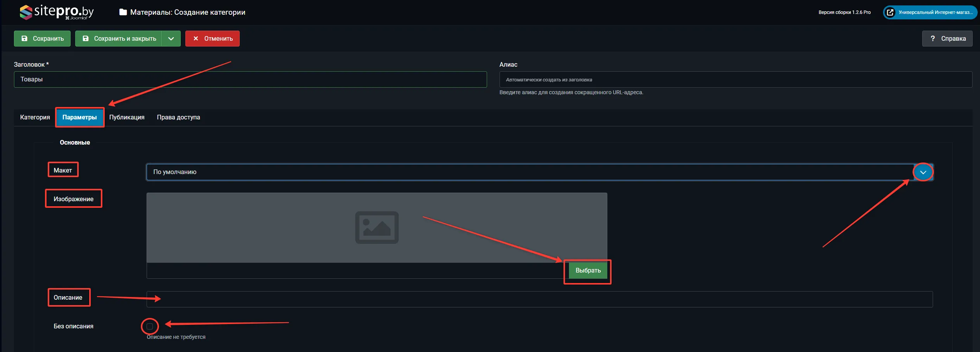Click the Описание text field

pos(539,299)
